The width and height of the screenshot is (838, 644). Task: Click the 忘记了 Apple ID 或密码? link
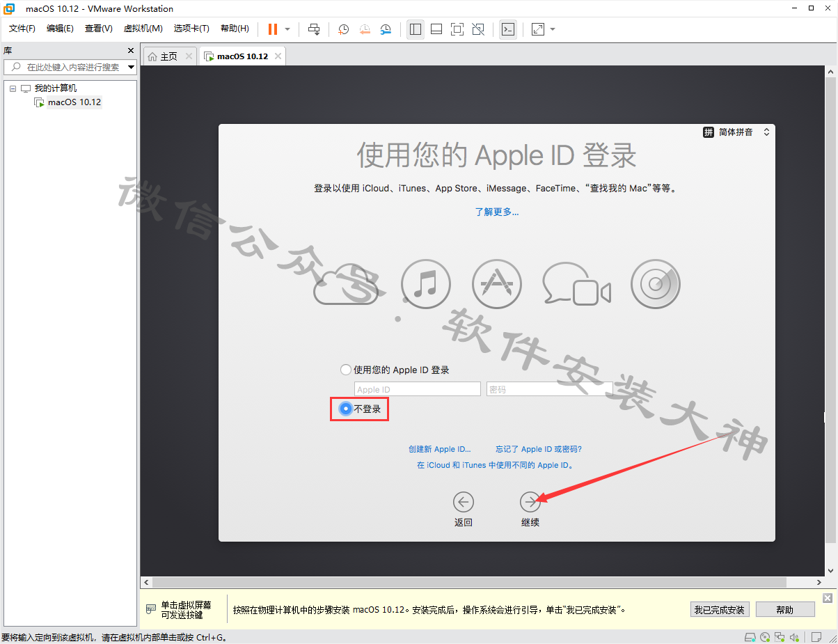[539, 449]
